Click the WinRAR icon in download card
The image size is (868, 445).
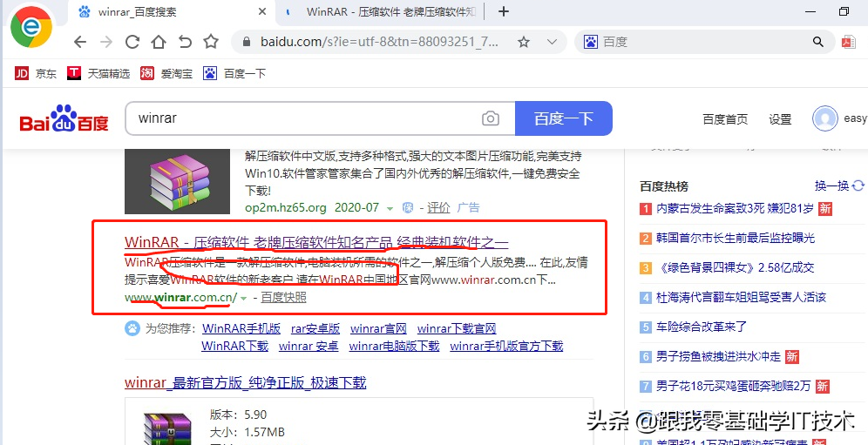click(166, 429)
